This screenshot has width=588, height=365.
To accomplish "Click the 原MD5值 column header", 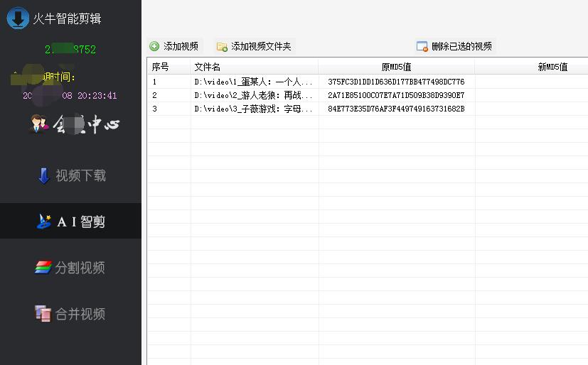I will click(x=396, y=67).
